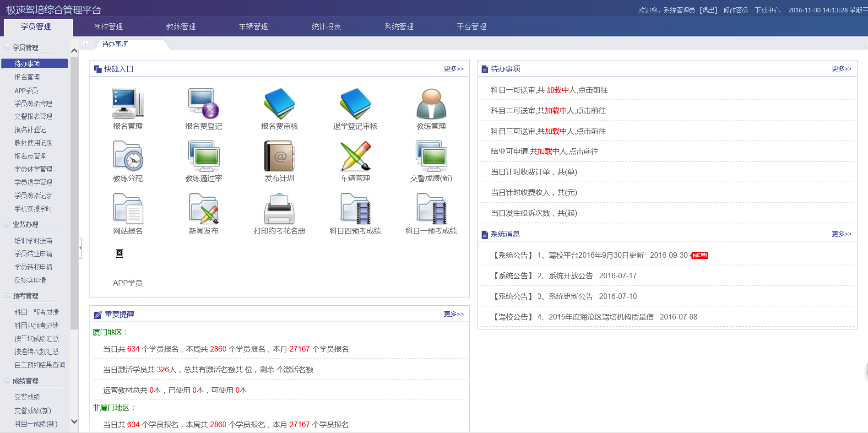Click the 退学登记审核 book icon
This screenshot has width=868, height=433.
pyautogui.click(x=355, y=104)
